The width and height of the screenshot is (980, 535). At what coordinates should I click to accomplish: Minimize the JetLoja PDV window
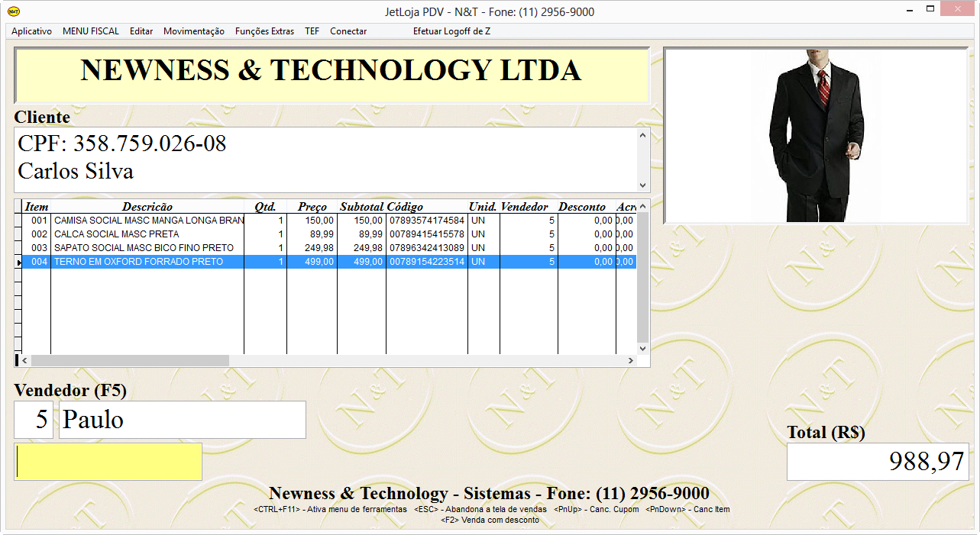(x=908, y=10)
